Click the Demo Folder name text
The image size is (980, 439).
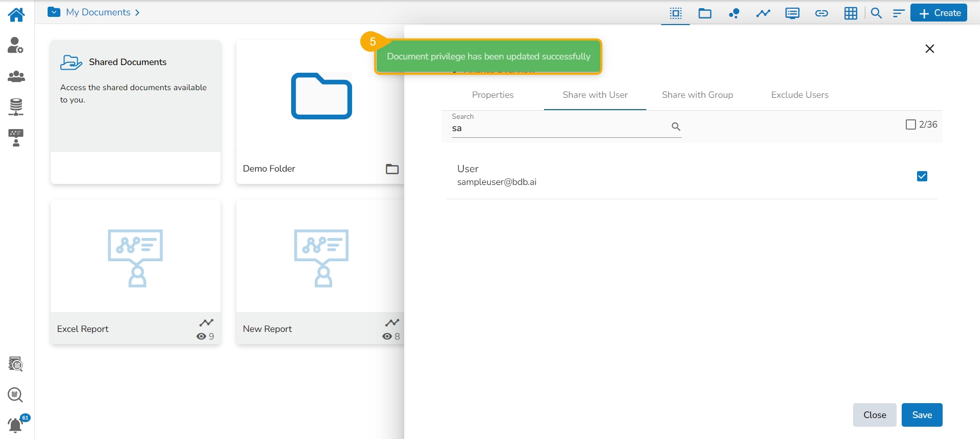point(269,169)
